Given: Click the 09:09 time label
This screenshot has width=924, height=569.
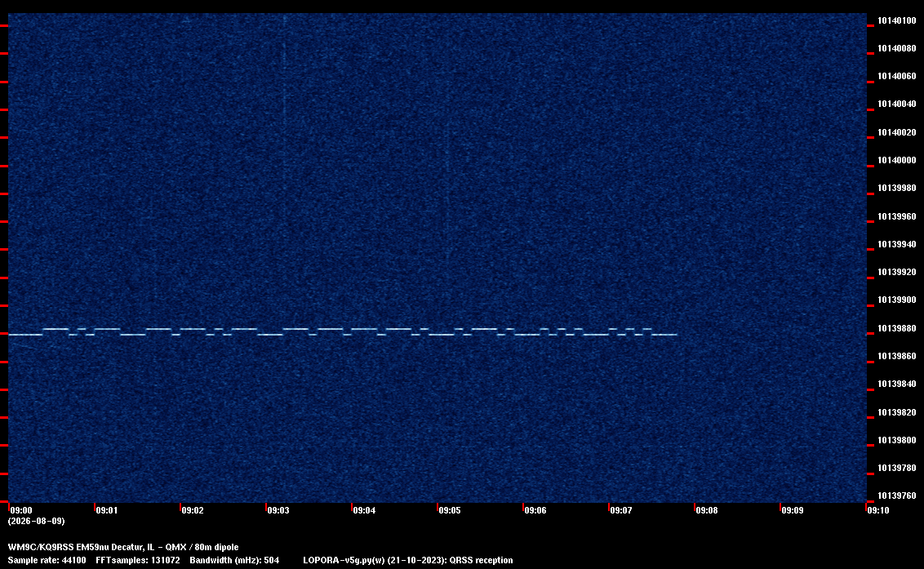Looking at the screenshot, I should [x=792, y=510].
